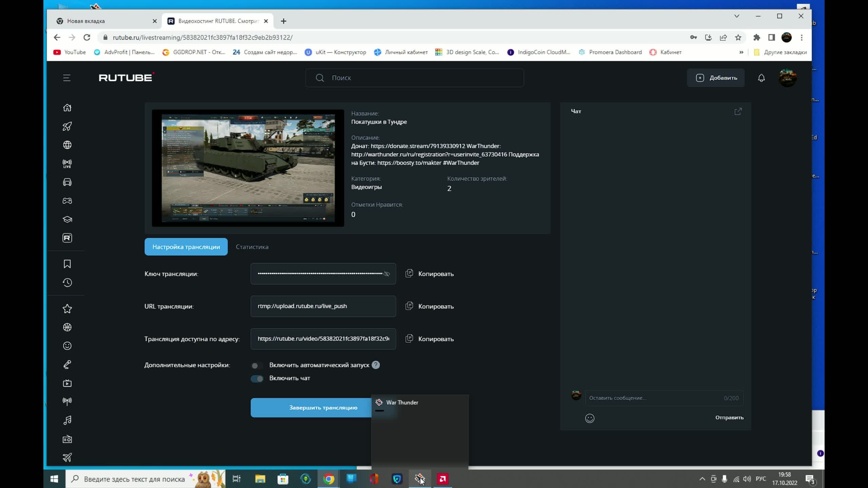Disable the 'Включить чат' toggle

pos(257,379)
